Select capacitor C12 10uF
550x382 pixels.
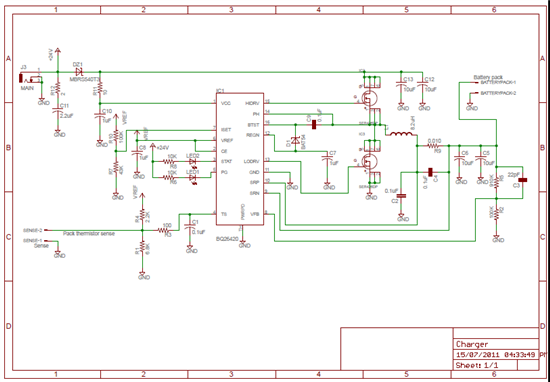tap(422, 83)
